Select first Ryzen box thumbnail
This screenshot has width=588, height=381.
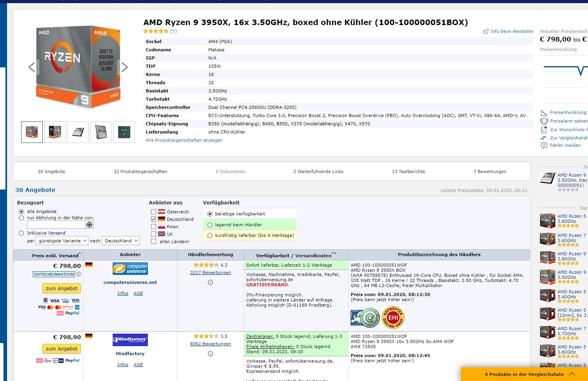click(32, 132)
